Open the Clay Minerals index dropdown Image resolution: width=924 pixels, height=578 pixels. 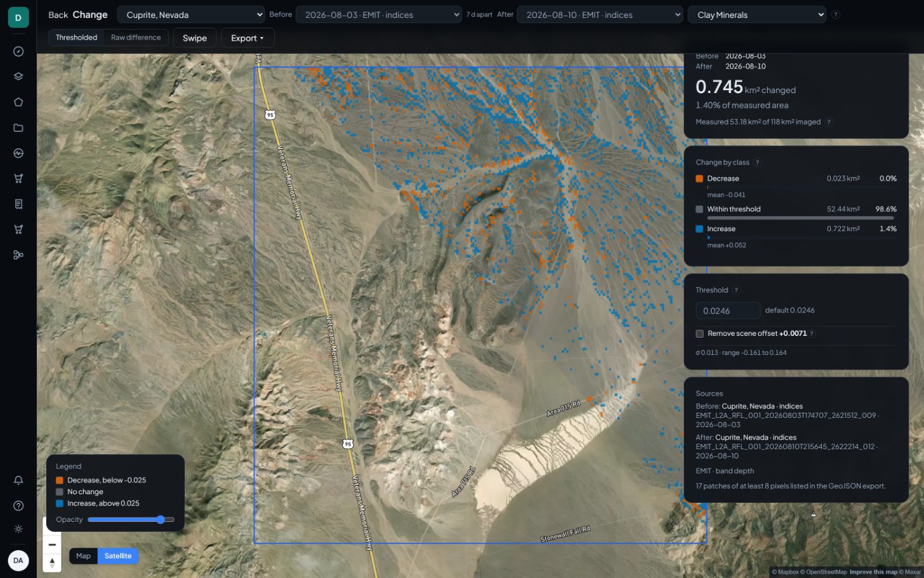point(757,15)
